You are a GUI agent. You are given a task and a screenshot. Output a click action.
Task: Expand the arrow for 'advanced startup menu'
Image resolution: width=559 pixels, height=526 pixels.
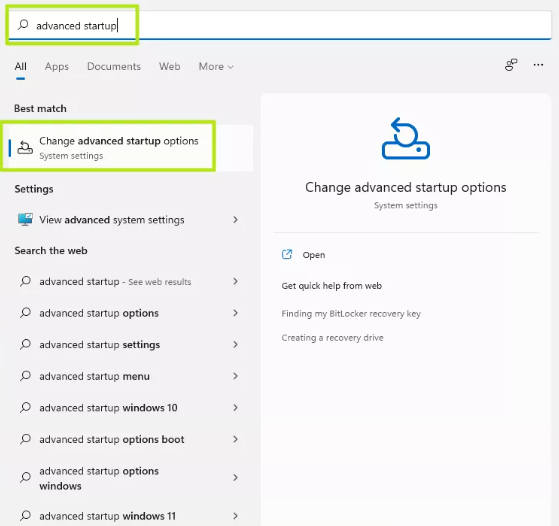(x=235, y=376)
